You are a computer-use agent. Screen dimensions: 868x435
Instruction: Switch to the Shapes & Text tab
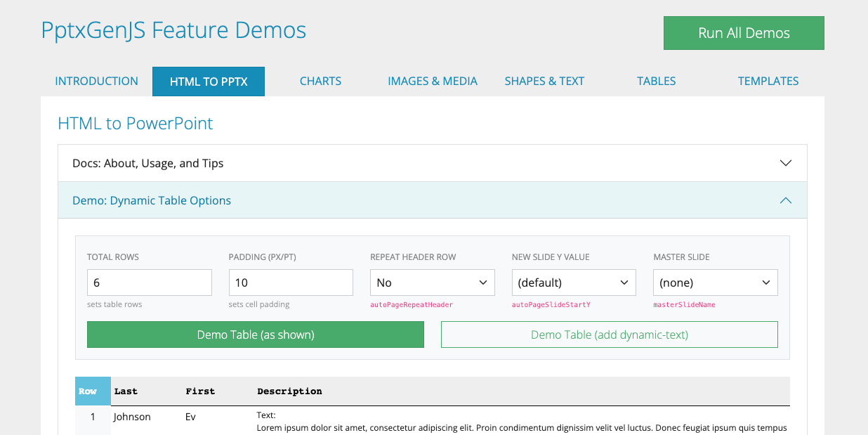tap(544, 81)
